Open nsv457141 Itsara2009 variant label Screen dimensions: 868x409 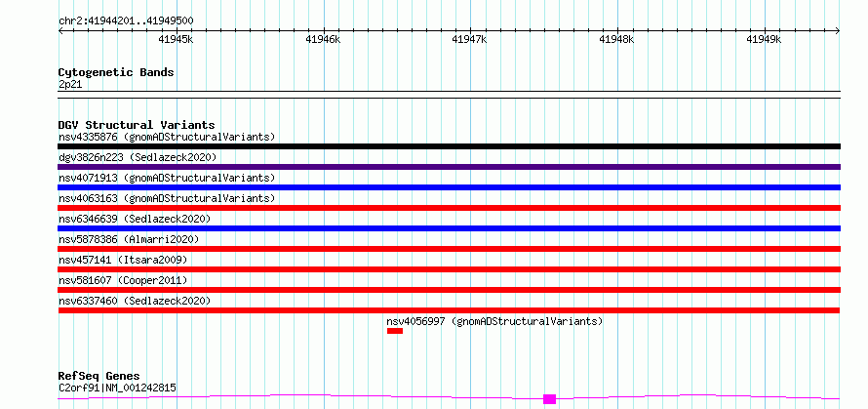[x=123, y=260]
